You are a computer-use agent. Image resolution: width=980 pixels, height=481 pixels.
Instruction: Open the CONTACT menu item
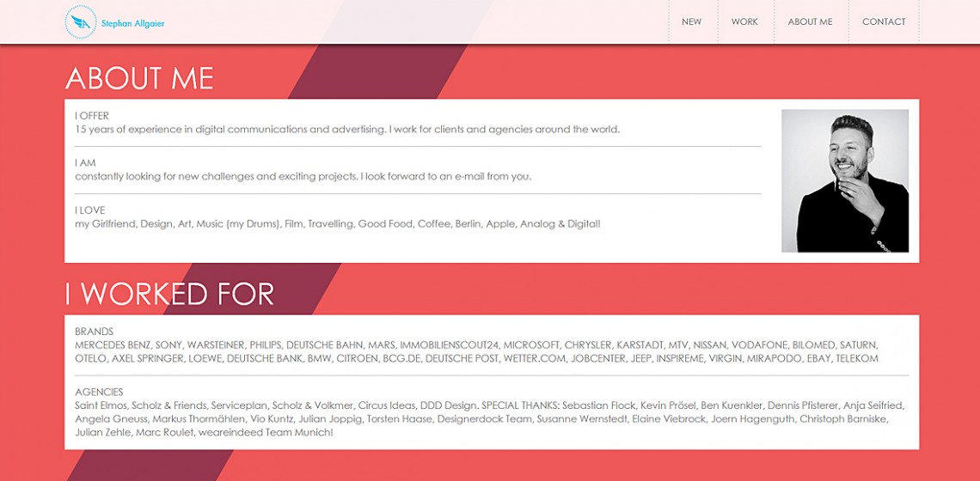point(884,21)
